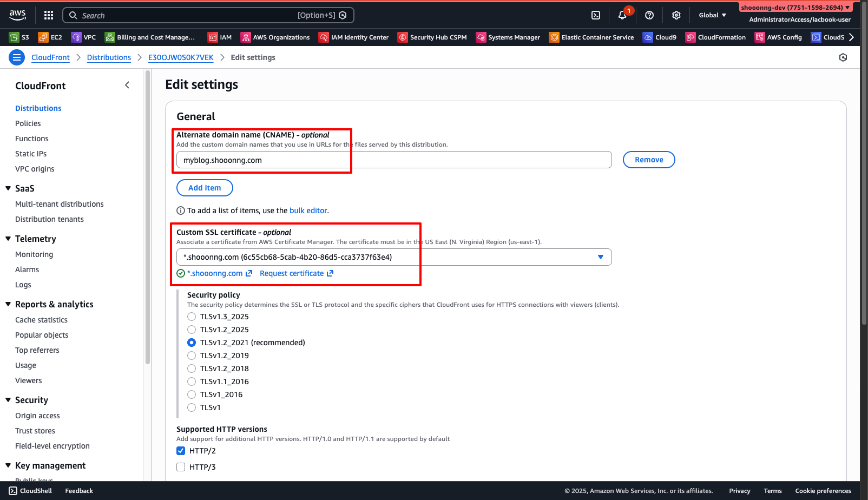This screenshot has height=500, width=868.
Task: Open Origin access in sidebar
Action: [x=38, y=416]
